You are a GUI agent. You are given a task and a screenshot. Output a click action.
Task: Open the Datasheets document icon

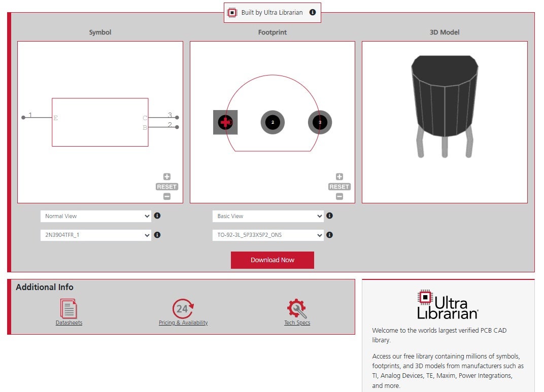(x=69, y=308)
